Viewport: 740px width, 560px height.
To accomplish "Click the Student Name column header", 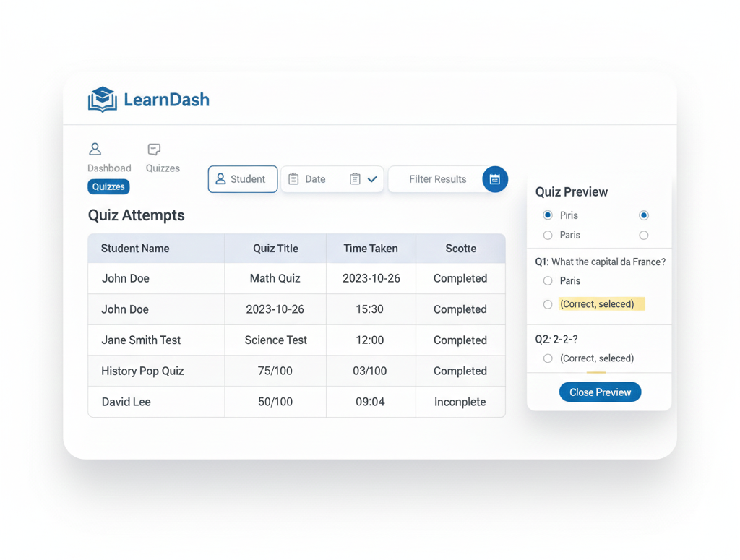I will click(135, 249).
